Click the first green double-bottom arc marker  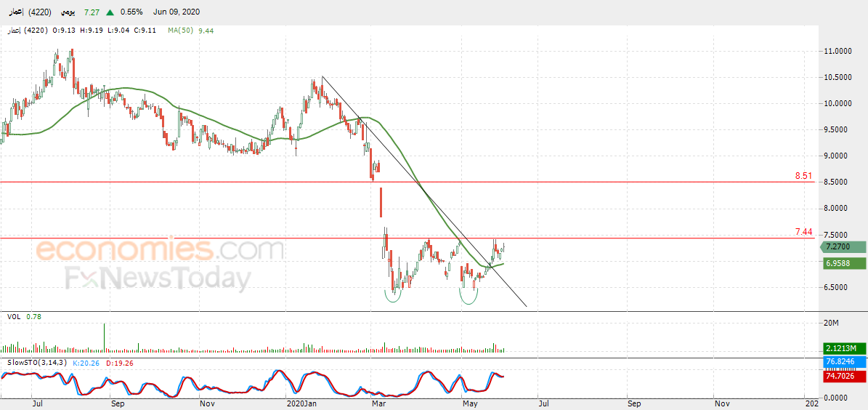coord(394,297)
